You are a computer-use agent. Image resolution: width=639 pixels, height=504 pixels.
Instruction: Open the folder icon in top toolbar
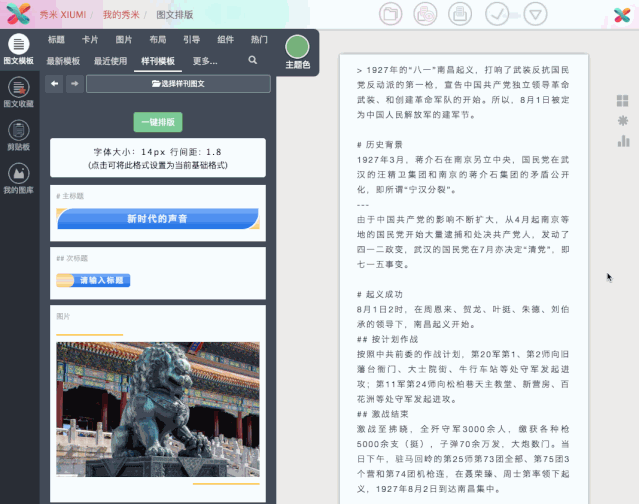(390, 14)
